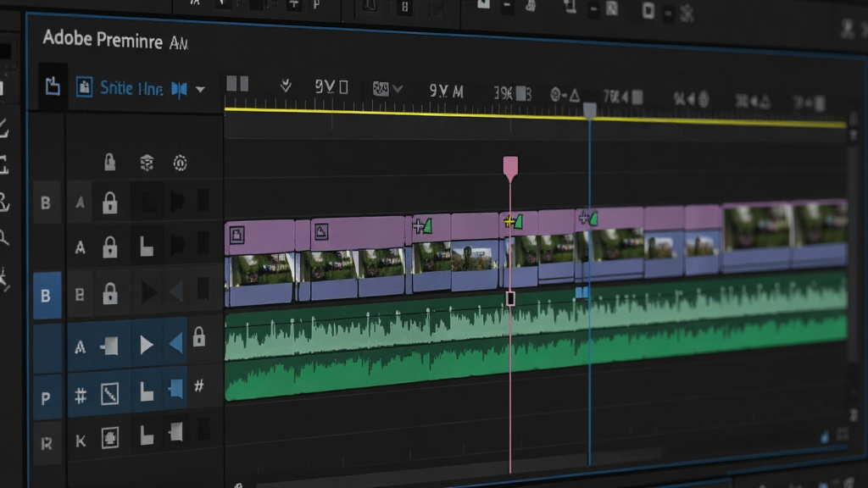Click the blue flag icon on the P track
The width and height of the screenshot is (868, 488).
tap(176, 389)
